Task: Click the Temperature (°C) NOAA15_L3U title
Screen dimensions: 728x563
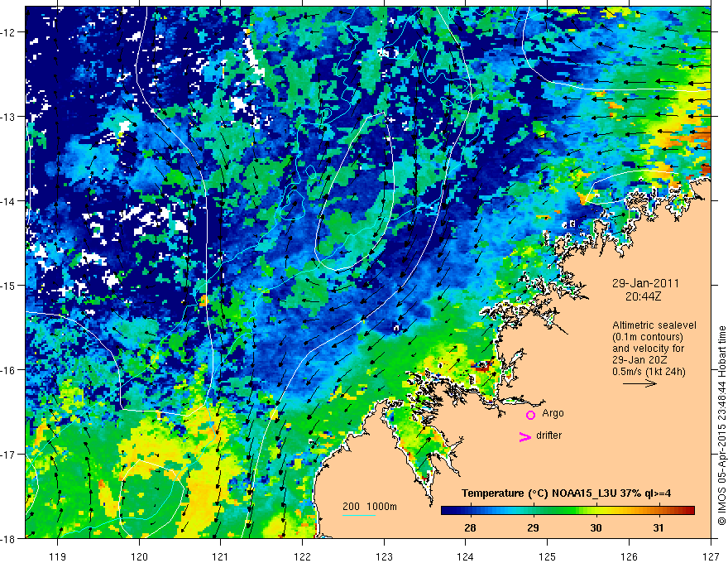Action: tap(566, 493)
